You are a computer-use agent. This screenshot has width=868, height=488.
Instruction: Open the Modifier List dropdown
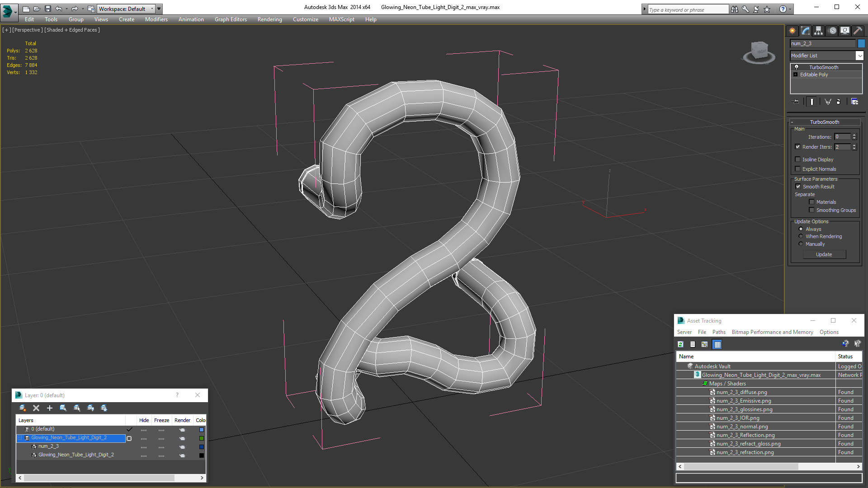click(x=859, y=56)
